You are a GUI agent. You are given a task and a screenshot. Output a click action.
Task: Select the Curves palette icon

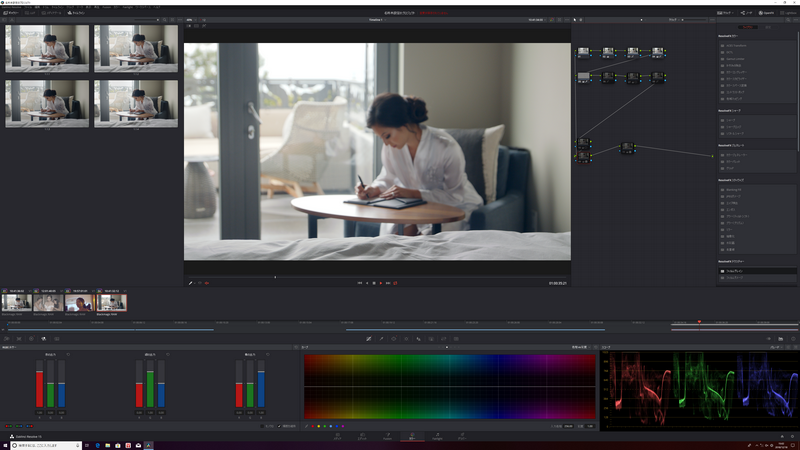coord(369,339)
